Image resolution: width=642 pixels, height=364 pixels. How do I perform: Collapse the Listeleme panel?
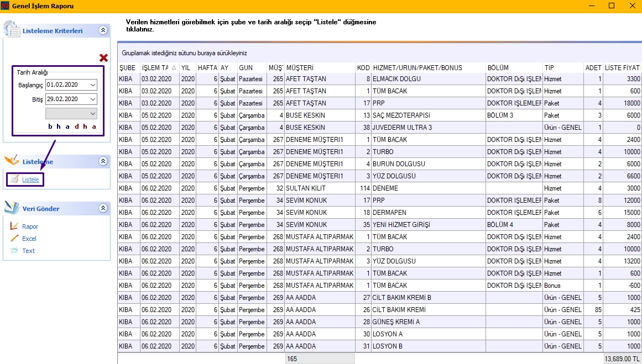pos(102,161)
